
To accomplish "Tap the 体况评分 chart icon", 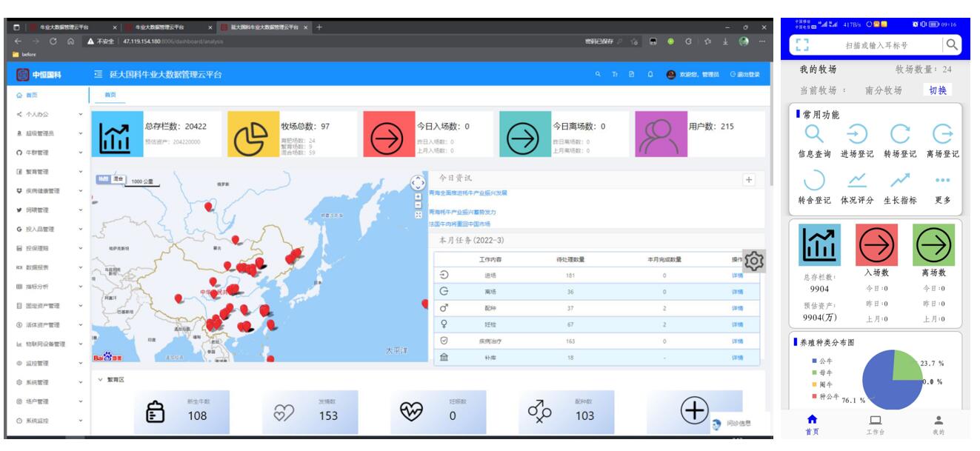I will point(856,180).
